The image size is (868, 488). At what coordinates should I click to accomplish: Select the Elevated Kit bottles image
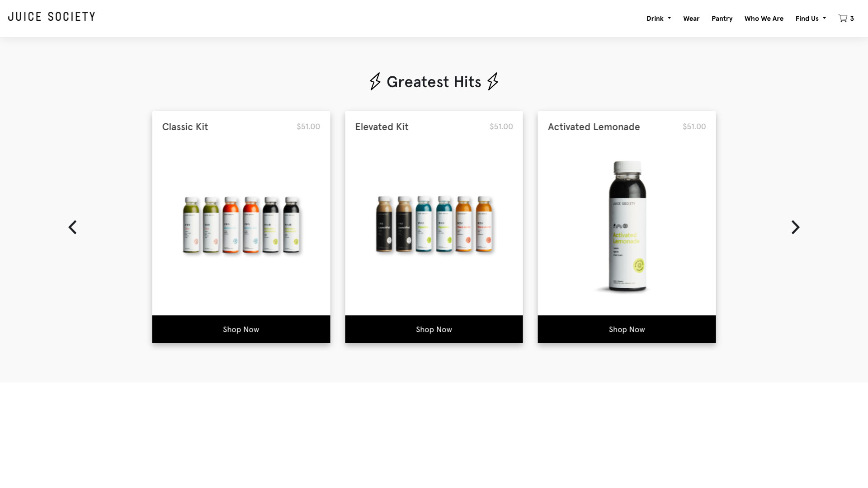pyautogui.click(x=434, y=224)
